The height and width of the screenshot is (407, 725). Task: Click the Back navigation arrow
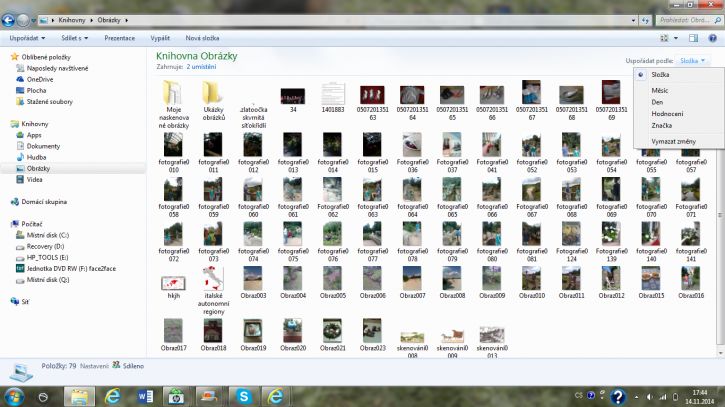(8, 20)
